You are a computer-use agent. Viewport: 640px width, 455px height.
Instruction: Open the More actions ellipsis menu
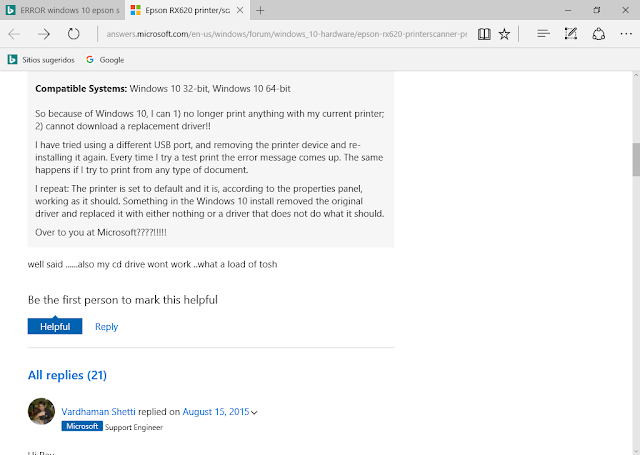(626, 34)
